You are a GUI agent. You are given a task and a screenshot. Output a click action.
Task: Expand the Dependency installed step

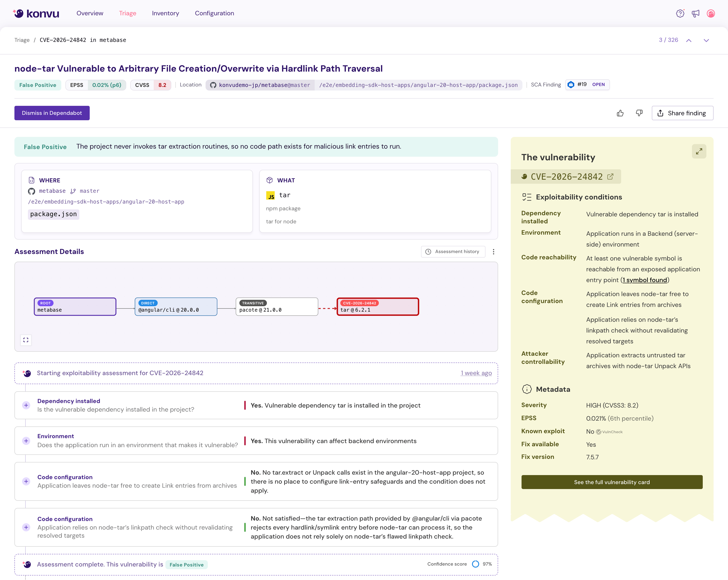pos(26,405)
